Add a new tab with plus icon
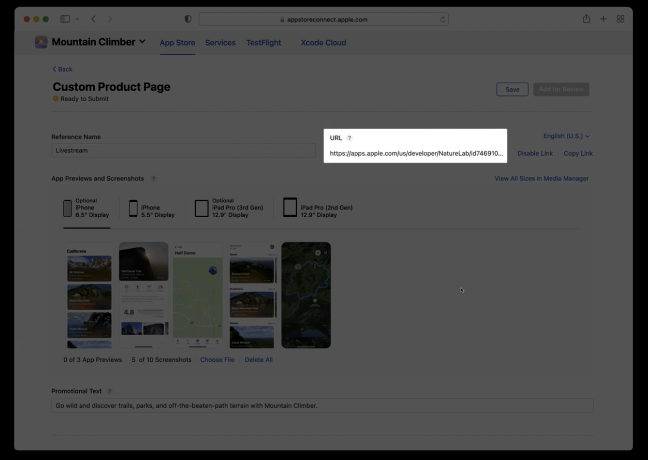Screen dimensions: 648x460 click(603, 19)
